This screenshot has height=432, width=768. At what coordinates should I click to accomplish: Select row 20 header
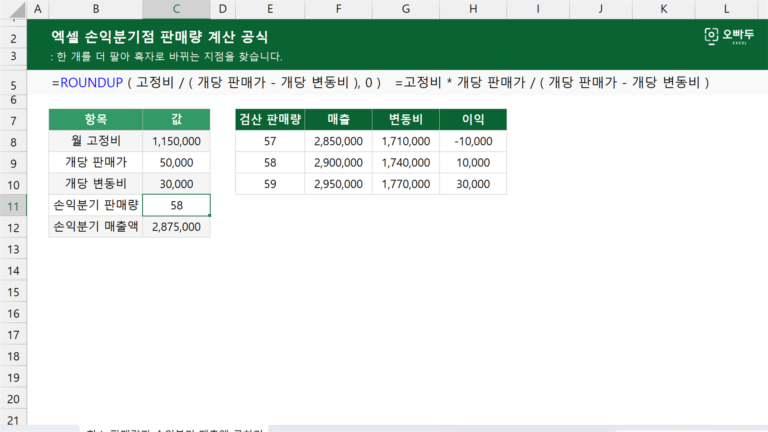[13, 399]
